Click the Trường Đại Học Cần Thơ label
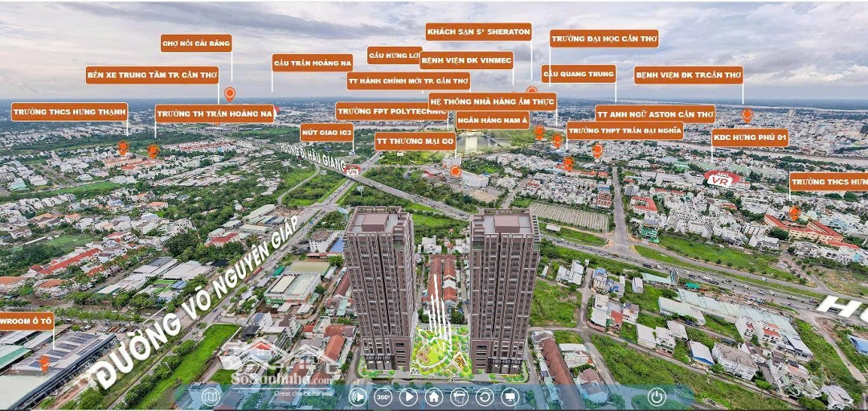The width and height of the screenshot is (868, 411). click(x=604, y=39)
